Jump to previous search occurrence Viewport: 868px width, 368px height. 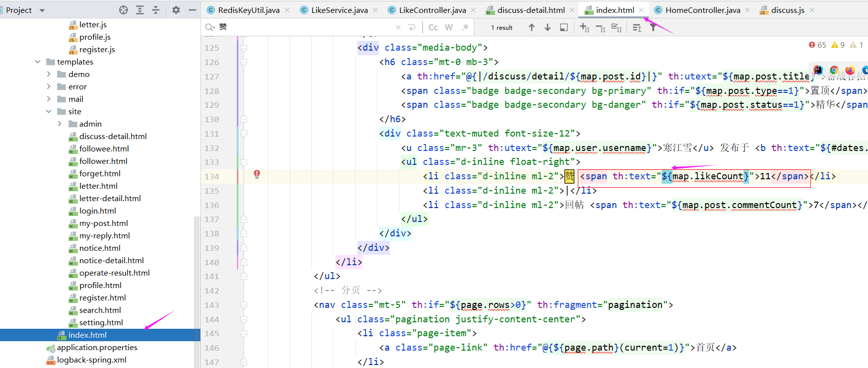(532, 27)
